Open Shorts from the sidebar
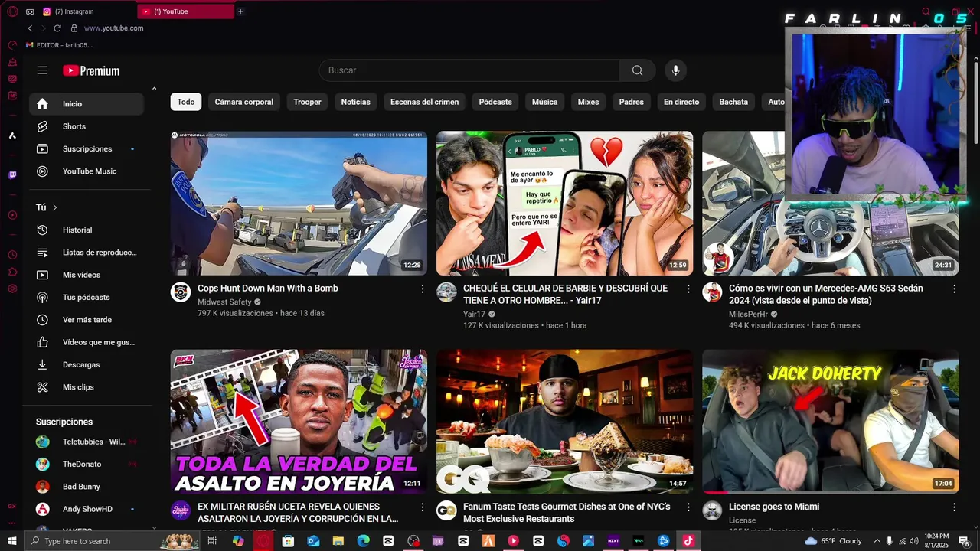 coord(87,126)
